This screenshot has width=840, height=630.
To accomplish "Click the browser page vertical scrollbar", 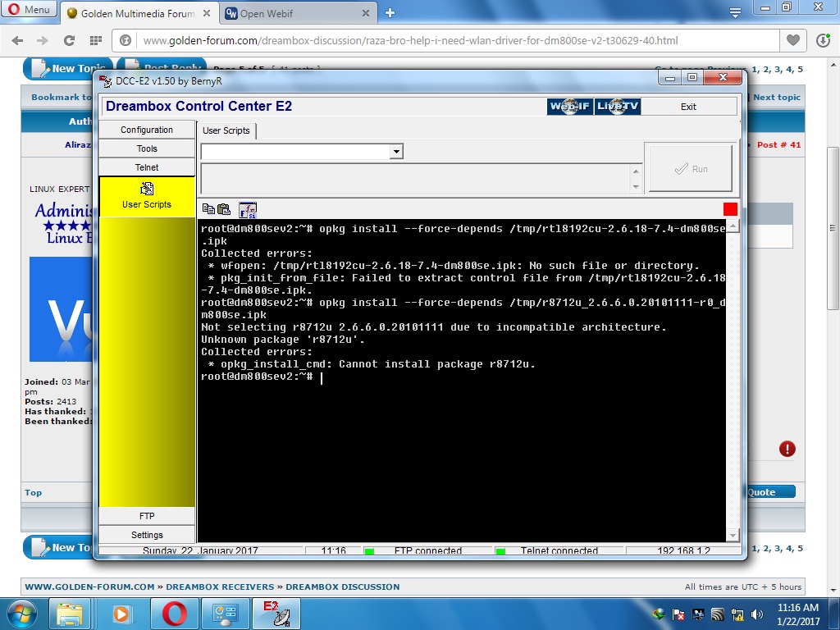I will (833, 228).
